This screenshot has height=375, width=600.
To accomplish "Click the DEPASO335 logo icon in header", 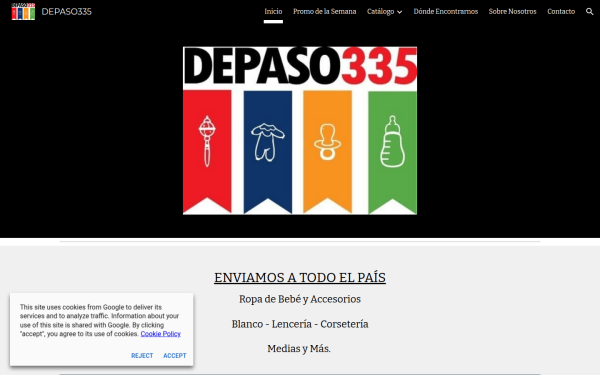I will tap(23, 11).
